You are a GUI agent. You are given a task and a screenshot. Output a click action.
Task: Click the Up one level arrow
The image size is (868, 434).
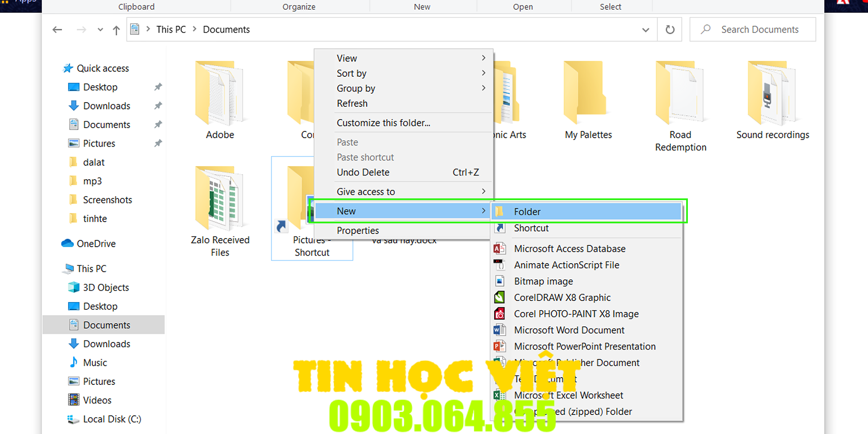[x=116, y=30]
